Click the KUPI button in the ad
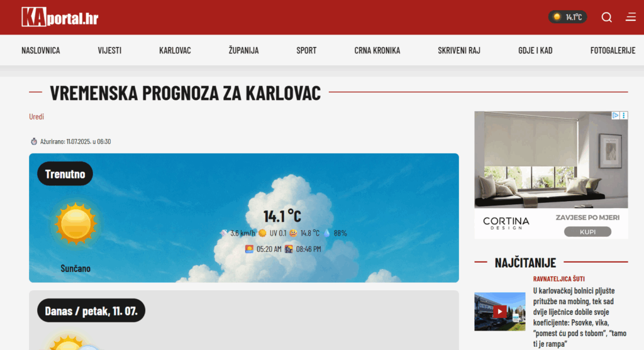Image resolution: width=644 pixels, height=350 pixels. 587,232
